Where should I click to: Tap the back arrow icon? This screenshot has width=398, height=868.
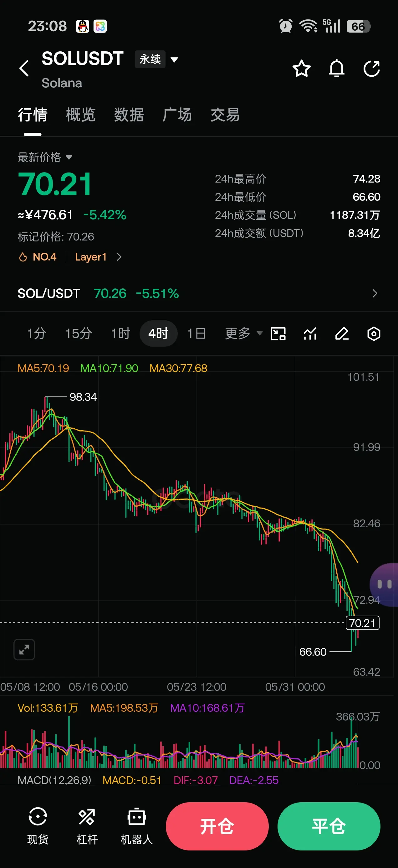(24, 69)
